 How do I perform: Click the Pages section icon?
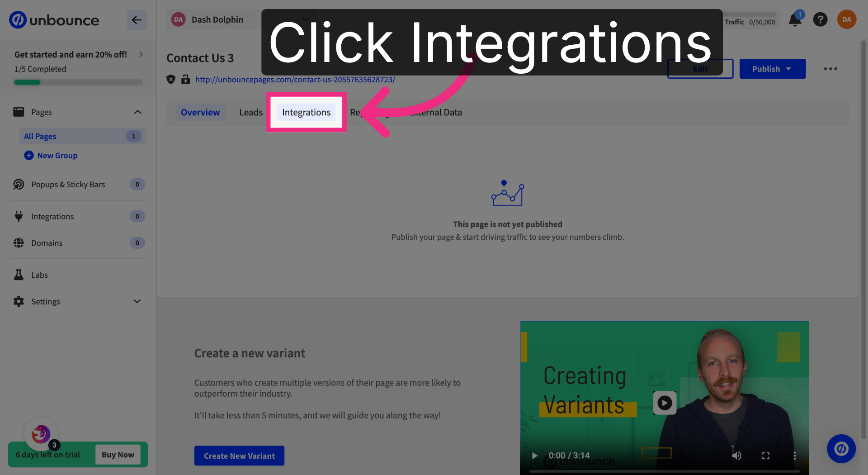click(x=19, y=112)
